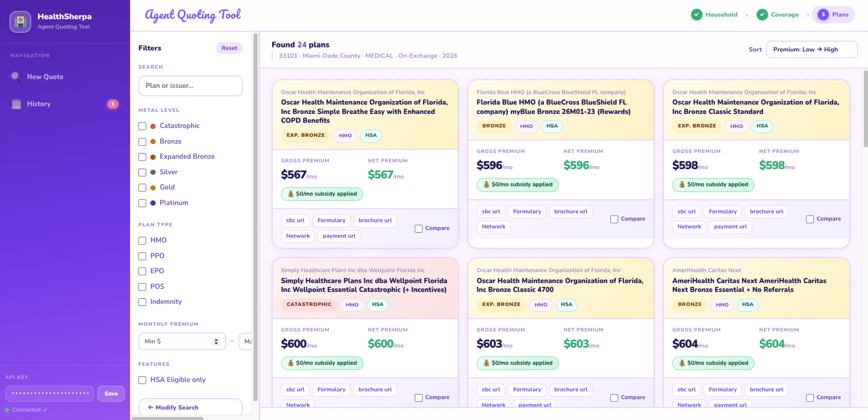This screenshot has width=868, height=420.
Task: Open Formulary for Florida Blue myBlue Bronze plan
Action: click(527, 212)
